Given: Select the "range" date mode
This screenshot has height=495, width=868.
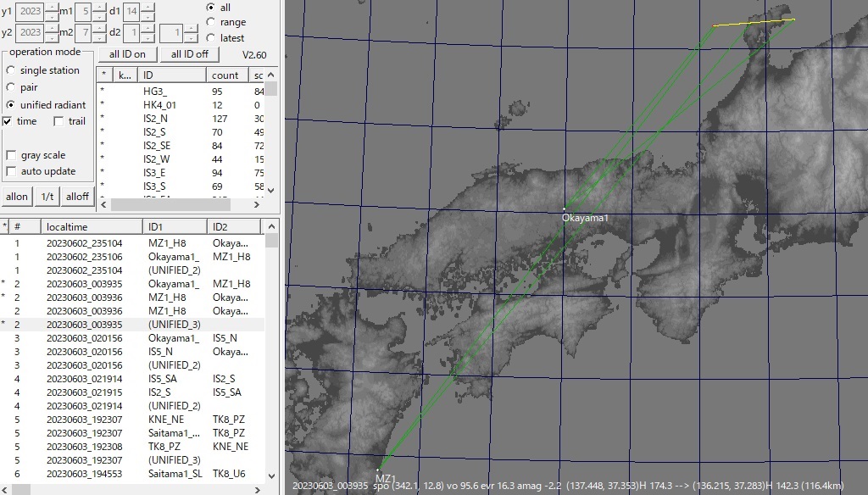Looking at the screenshot, I should tap(211, 23).
